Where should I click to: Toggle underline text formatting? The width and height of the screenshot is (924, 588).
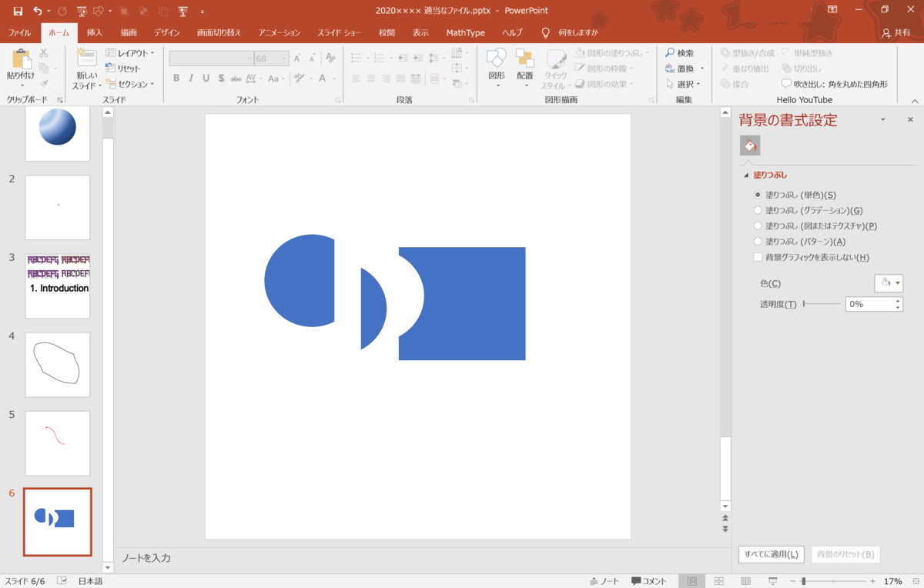[x=206, y=79]
